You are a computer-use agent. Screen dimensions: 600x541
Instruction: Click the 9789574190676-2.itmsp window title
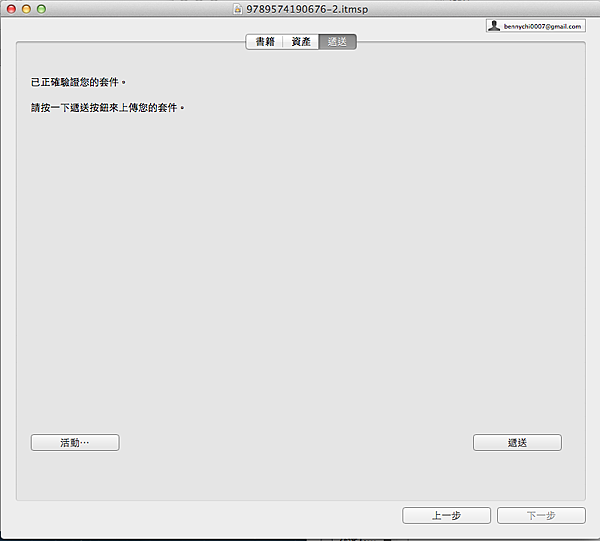click(307, 9)
